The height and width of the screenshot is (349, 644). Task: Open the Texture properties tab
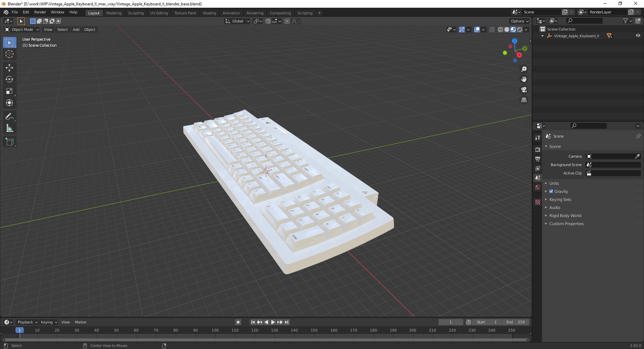[x=538, y=202]
